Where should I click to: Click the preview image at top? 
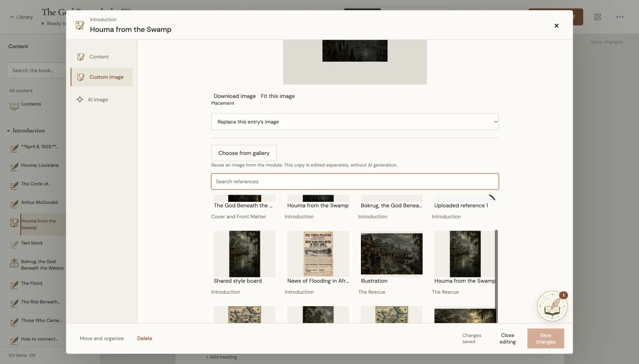[x=355, y=51]
